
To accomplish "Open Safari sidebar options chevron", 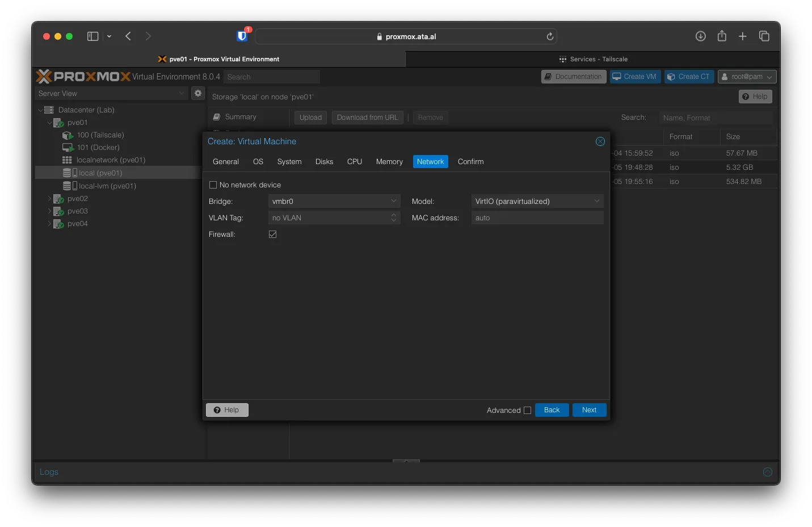I will pyautogui.click(x=109, y=36).
